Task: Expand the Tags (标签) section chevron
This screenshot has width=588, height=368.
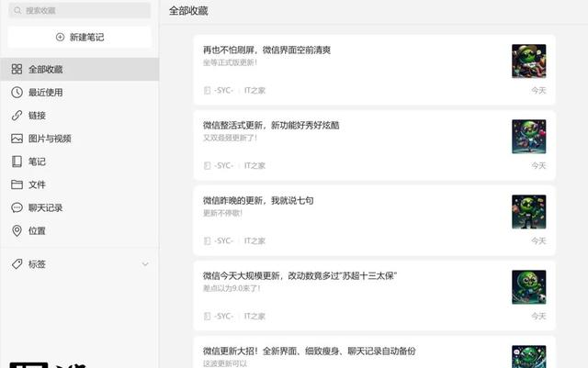Action: [144, 264]
